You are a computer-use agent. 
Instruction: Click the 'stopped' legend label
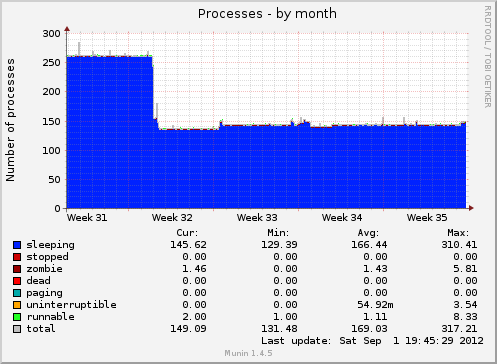pyautogui.click(x=47, y=257)
